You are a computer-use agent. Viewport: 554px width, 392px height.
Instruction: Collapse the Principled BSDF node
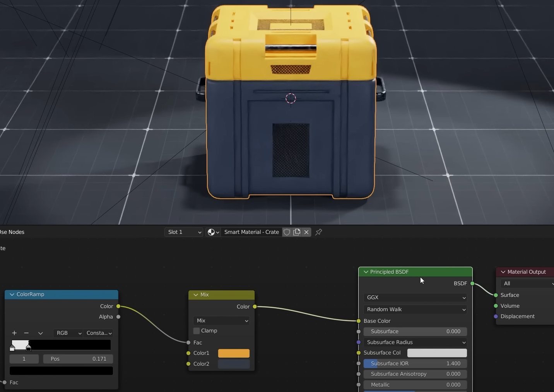[x=366, y=272]
